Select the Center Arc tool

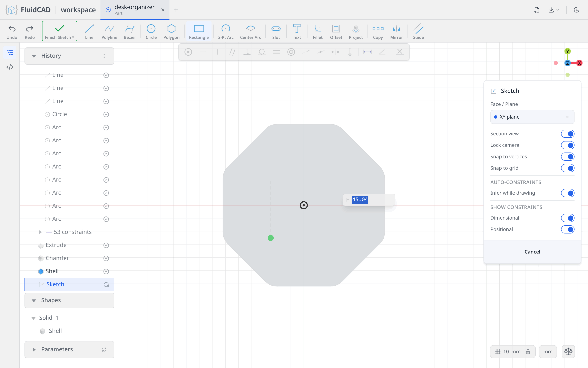[x=251, y=32]
